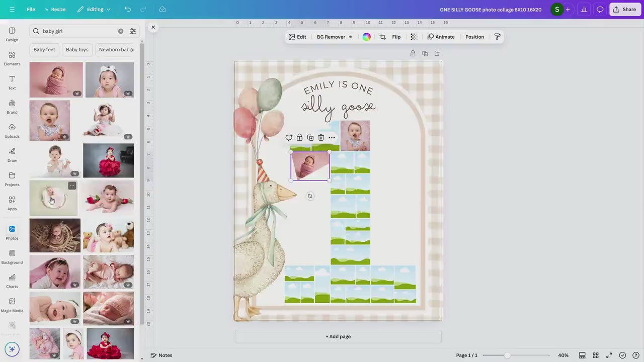Open the 40% zoom level menu
The height and width of the screenshot is (362, 644).
(x=563, y=355)
